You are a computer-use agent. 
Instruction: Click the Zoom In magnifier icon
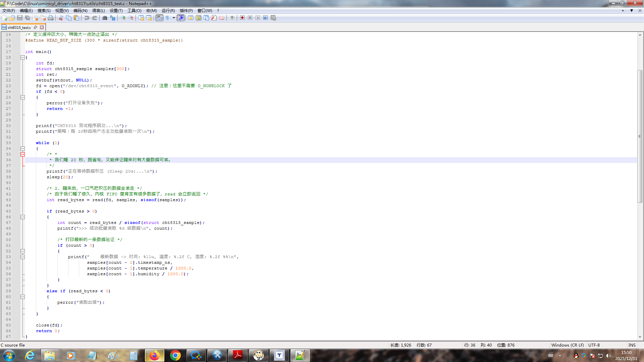pyautogui.click(x=123, y=18)
